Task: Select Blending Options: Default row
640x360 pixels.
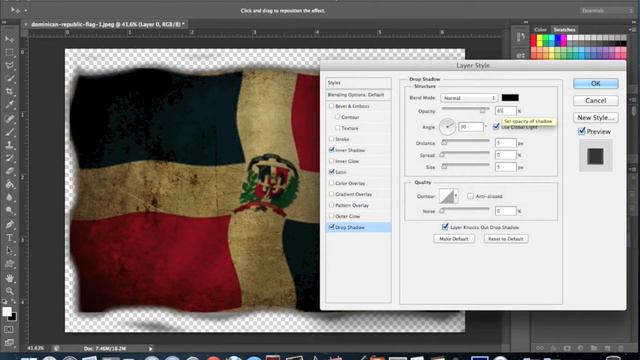Action: [358, 95]
